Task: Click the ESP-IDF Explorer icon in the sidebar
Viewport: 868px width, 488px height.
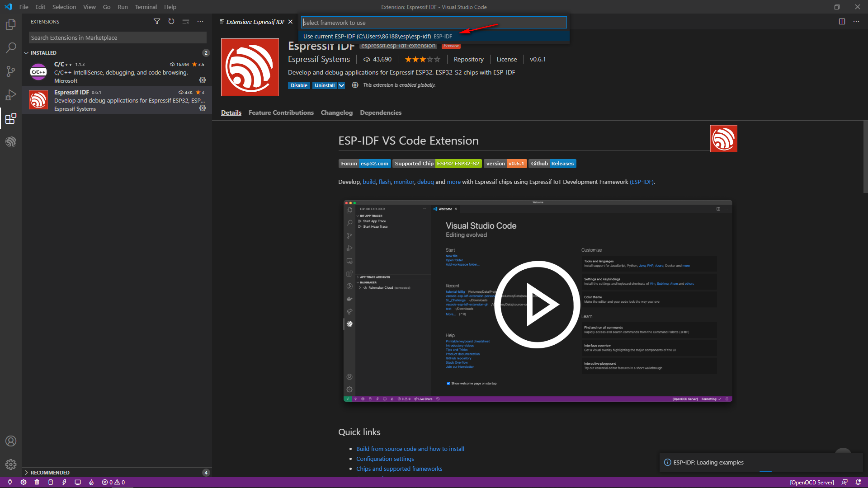Action: [x=11, y=141]
